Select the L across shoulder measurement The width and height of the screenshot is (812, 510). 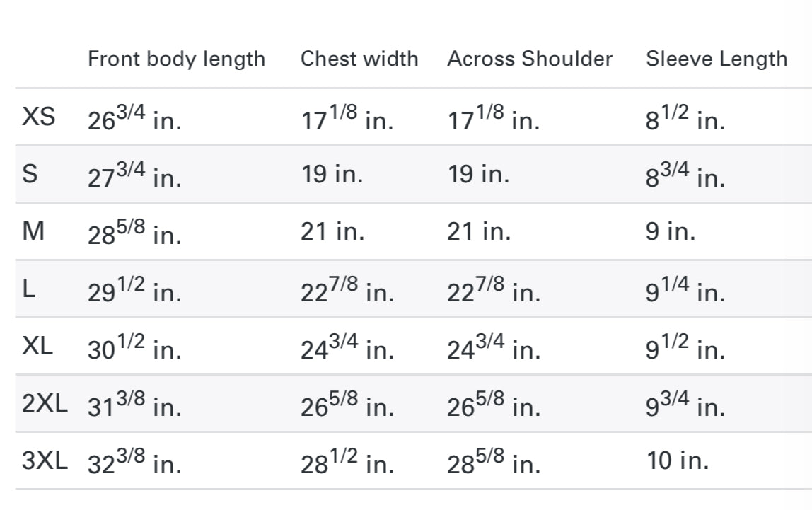click(x=493, y=291)
